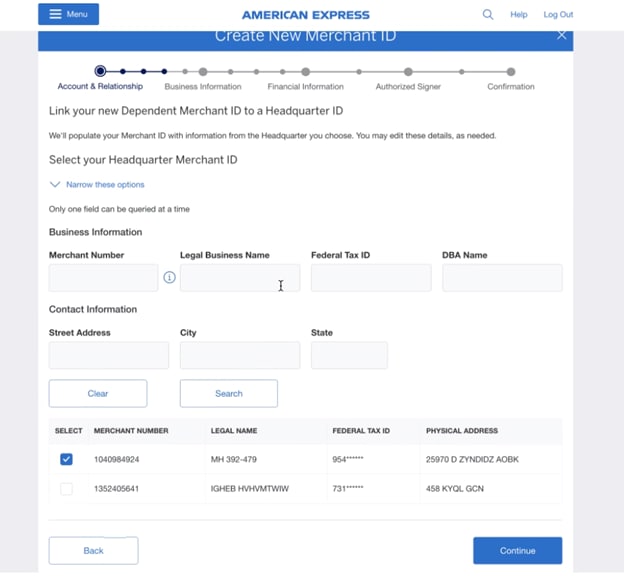Click the info icon beside Merchant Number
Screen dimensions: 624x576
[169, 277]
